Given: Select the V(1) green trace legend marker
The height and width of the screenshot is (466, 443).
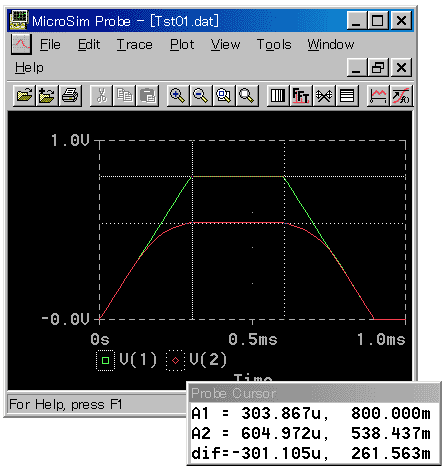Looking at the screenshot, I should [x=105, y=360].
